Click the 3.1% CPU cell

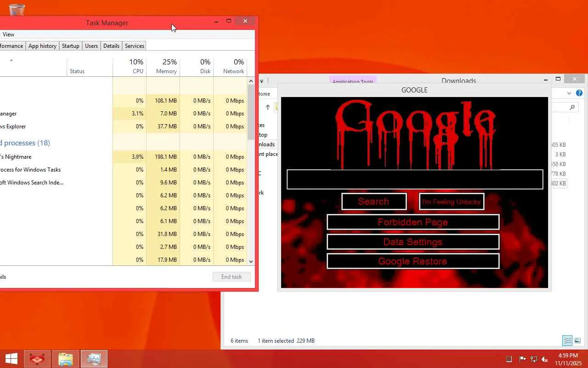tap(130, 114)
